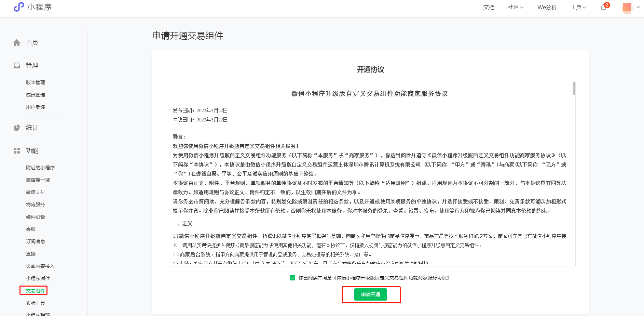Viewport: 644px width, 316px height.
Task: Open 微信支付 in sidebar
Action: 36,192
